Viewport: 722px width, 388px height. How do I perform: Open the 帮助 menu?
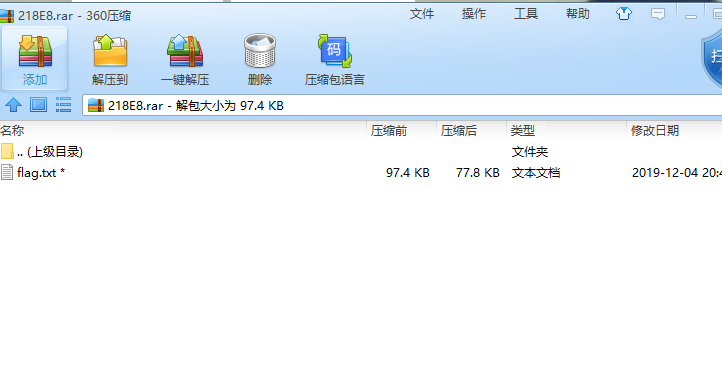point(578,14)
